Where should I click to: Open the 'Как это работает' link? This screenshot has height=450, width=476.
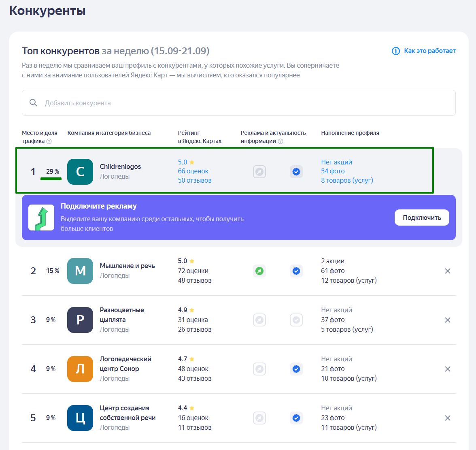coord(429,51)
